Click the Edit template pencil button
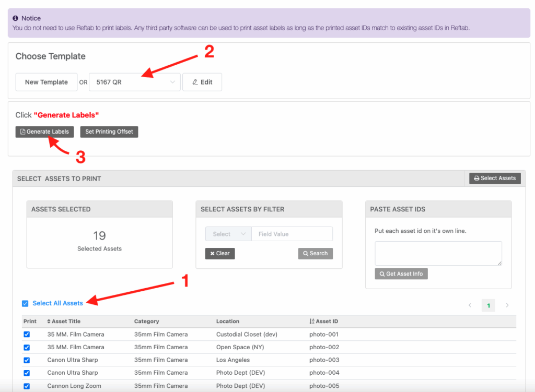This screenshot has height=392, width=535. (202, 82)
